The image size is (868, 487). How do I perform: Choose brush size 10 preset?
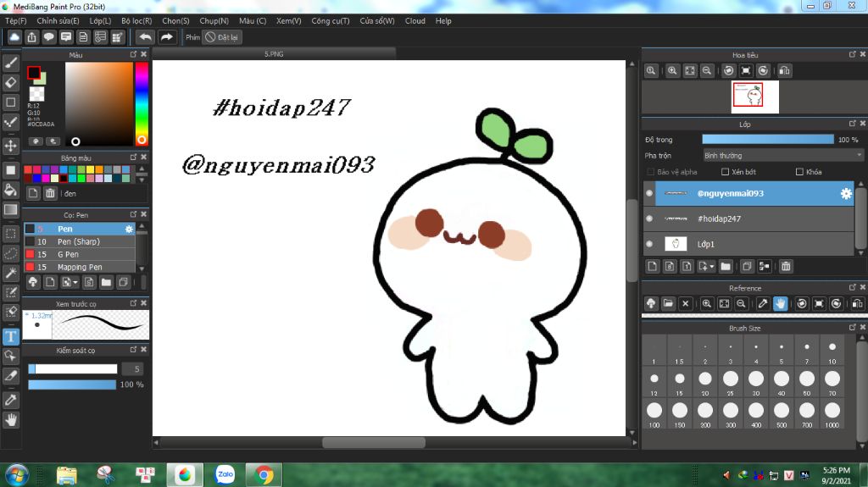[832, 351]
